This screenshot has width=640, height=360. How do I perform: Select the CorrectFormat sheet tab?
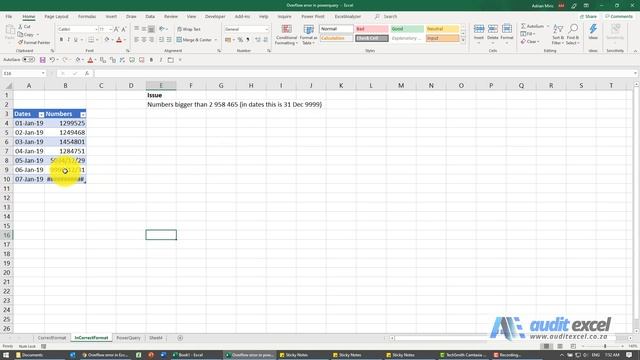pos(52,338)
